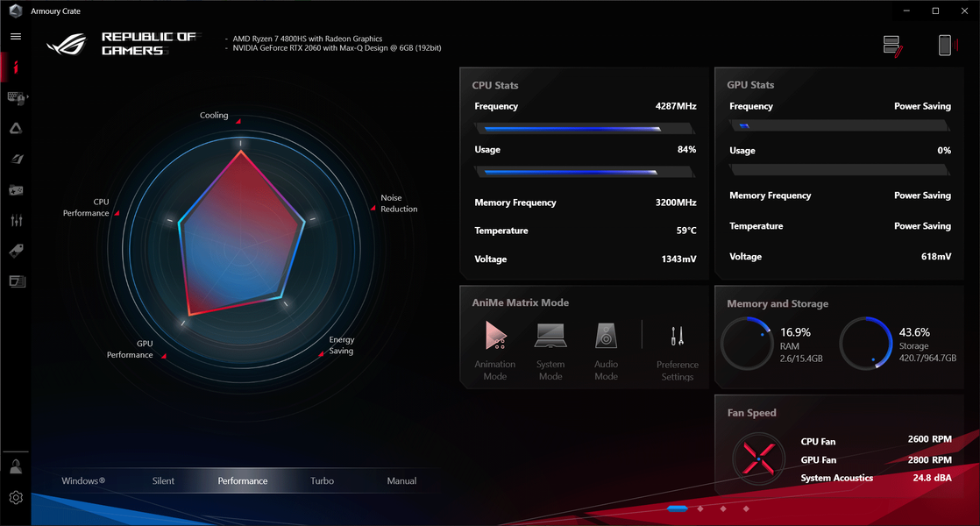Viewport: 980px width, 526px height.
Task: Click the GPU Fan 2800 RPM reading
Action: tap(929, 459)
